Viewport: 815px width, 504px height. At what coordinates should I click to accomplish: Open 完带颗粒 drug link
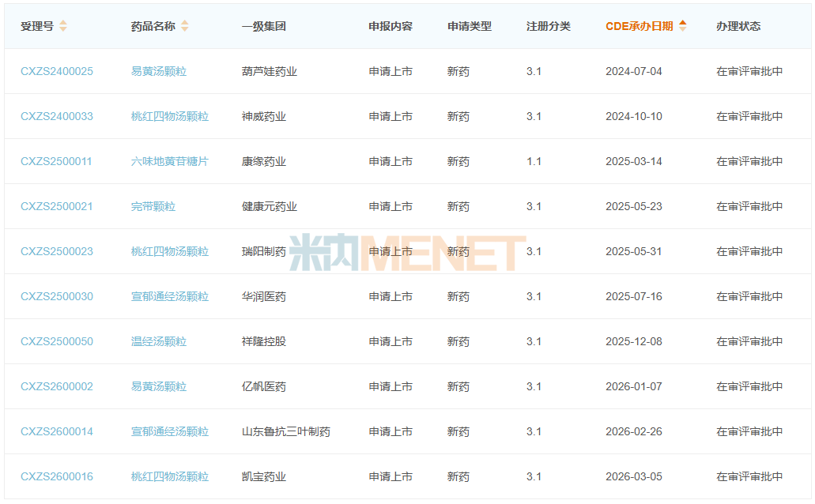pos(153,206)
